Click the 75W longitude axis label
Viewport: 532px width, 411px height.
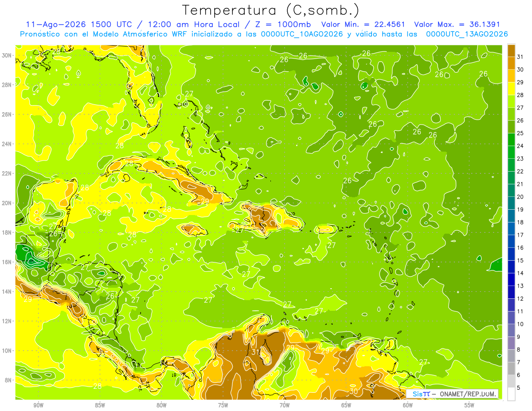pos(223,405)
